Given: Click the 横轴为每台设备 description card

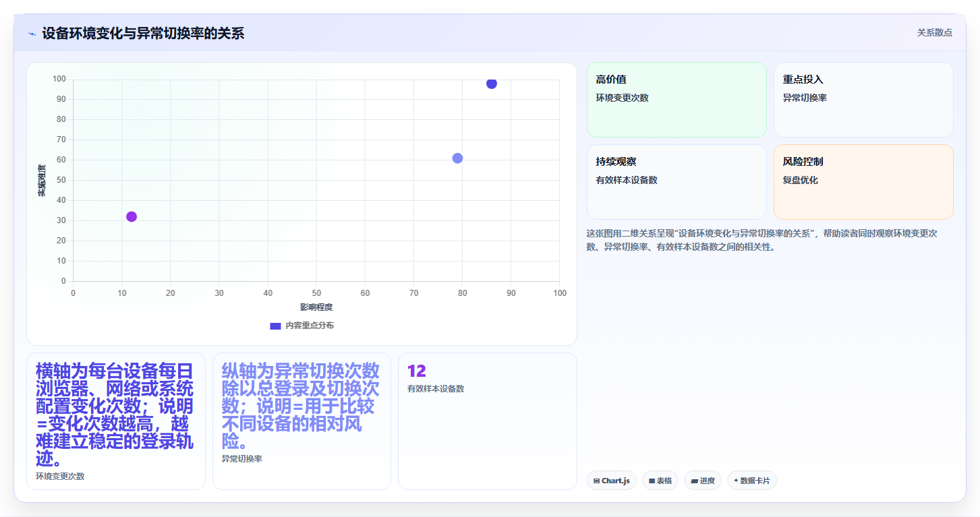Looking at the screenshot, I should pos(116,421).
